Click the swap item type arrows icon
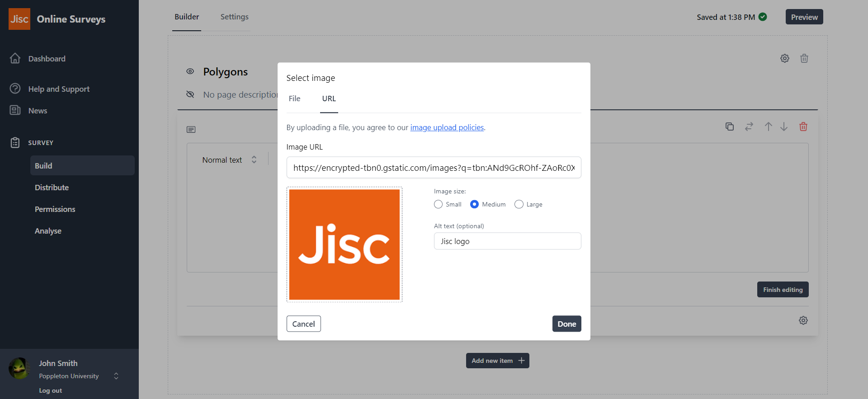The width and height of the screenshot is (868, 399). click(749, 127)
